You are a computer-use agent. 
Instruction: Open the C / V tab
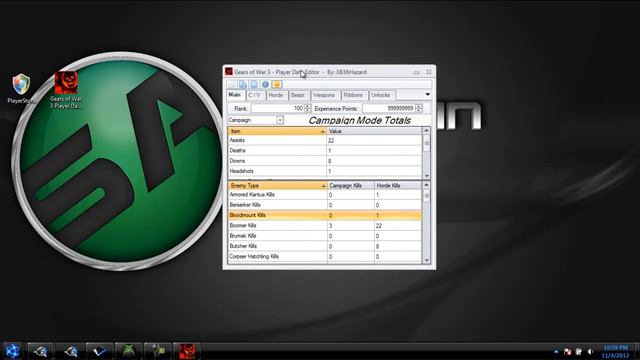255,95
